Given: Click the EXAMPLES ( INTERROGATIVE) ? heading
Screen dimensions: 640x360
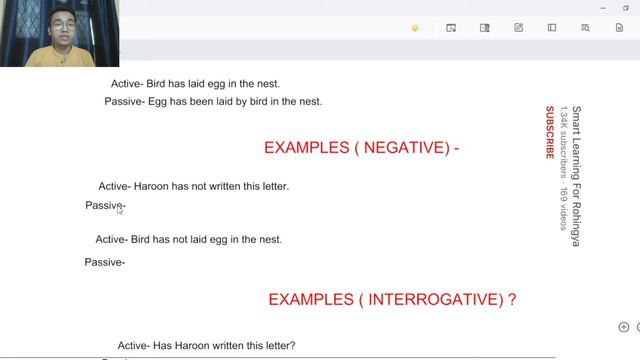Looking at the screenshot, I should tap(392, 300).
